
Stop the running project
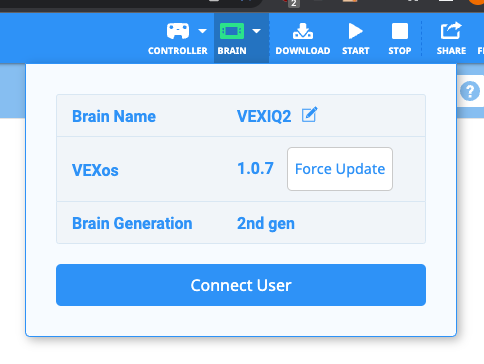point(400,31)
